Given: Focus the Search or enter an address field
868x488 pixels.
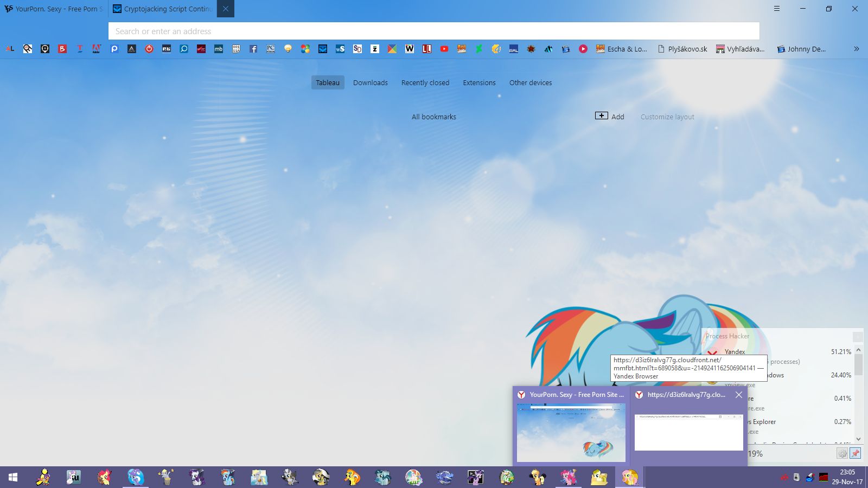Looking at the screenshot, I should click(434, 31).
